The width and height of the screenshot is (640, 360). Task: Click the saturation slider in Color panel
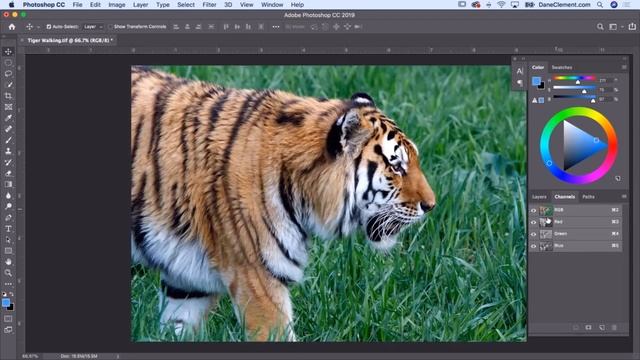[574, 87]
